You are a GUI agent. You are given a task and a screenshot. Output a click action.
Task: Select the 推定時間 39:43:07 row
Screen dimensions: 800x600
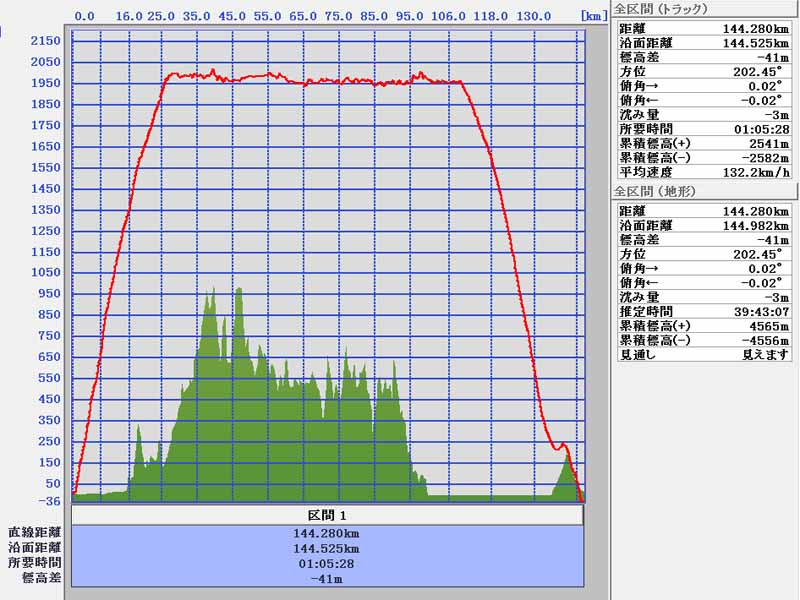point(704,311)
